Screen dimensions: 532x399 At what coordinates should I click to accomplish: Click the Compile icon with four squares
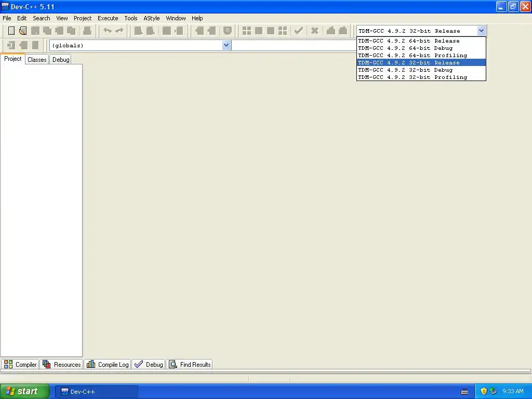pyautogui.click(x=247, y=31)
